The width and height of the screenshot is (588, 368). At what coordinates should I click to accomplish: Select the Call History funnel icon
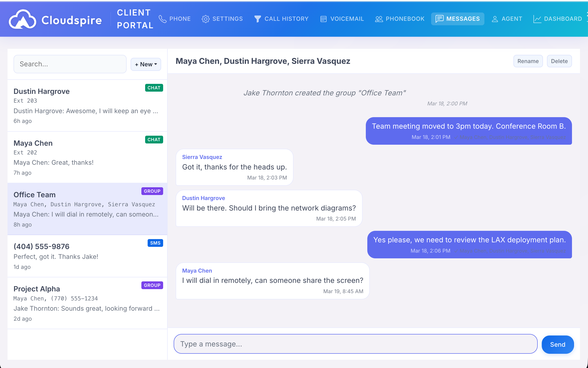click(257, 19)
